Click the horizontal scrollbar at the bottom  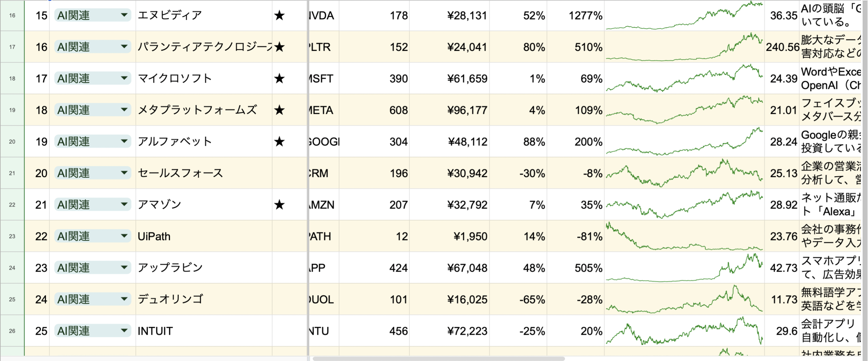(438, 359)
